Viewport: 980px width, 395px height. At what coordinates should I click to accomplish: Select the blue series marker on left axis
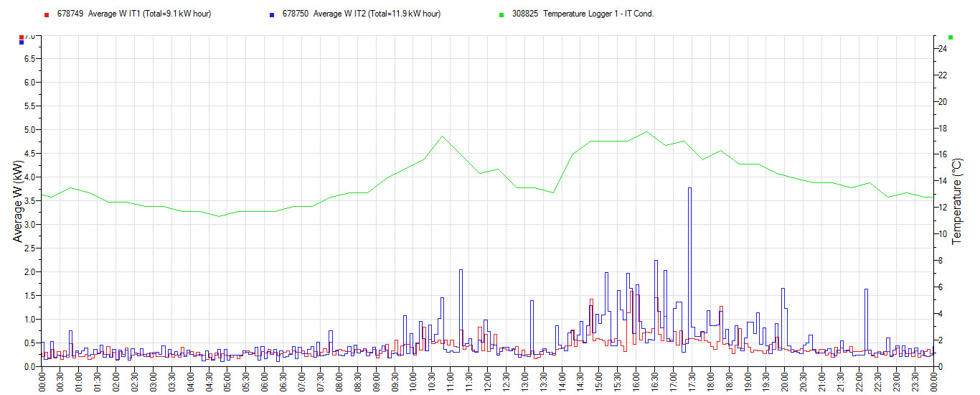click(22, 42)
